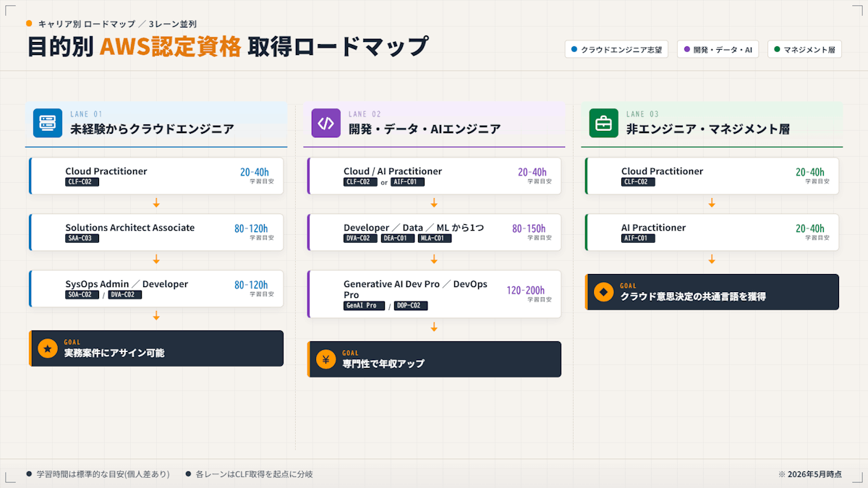868x488 pixels.
Task: Click the SOA-C02 exam code badge
Action: (x=82, y=294)
